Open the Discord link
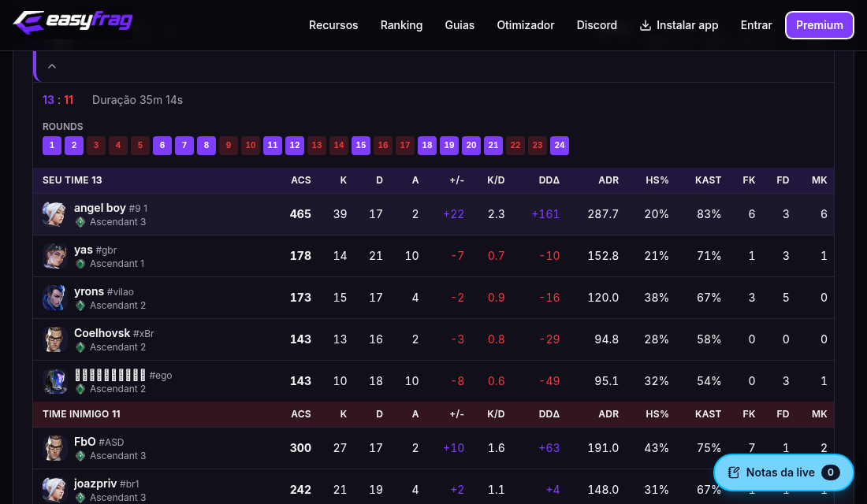 coord(597,25)
